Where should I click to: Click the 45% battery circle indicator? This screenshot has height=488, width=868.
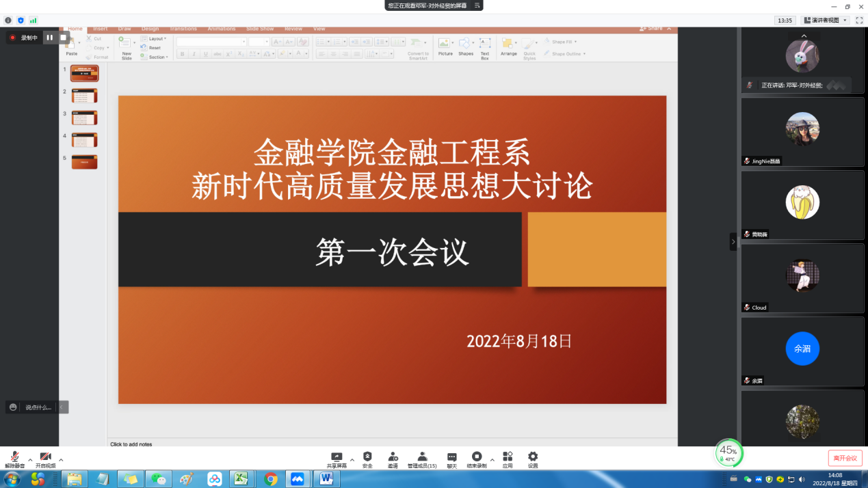click(x=729, y=452)
